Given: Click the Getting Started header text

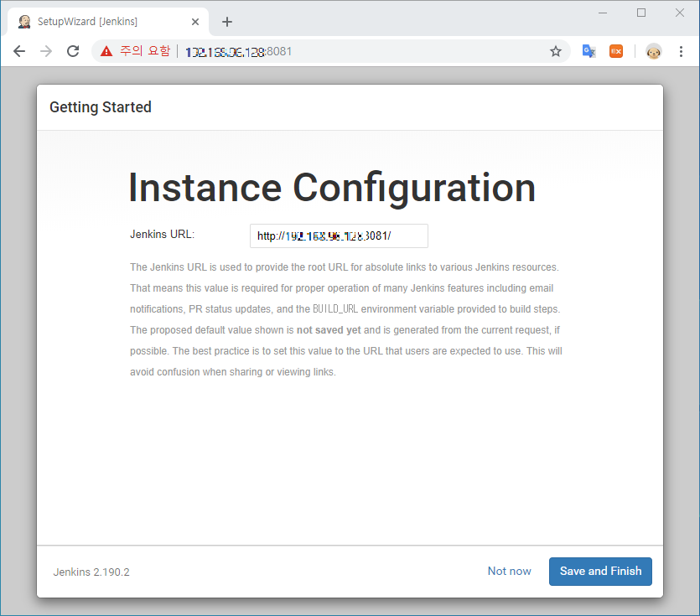Looking at the screenshot, I should click(x=101, y=107).
